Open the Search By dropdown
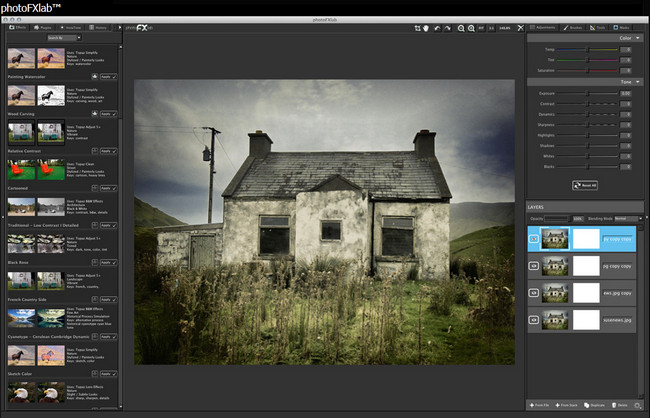The image size is (650, 418). click(x=62, y=37)
